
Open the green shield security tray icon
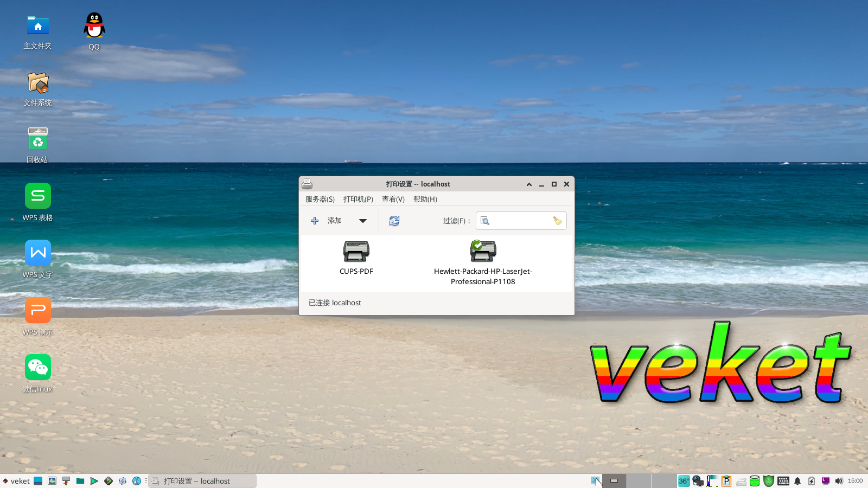coord(769,481)
